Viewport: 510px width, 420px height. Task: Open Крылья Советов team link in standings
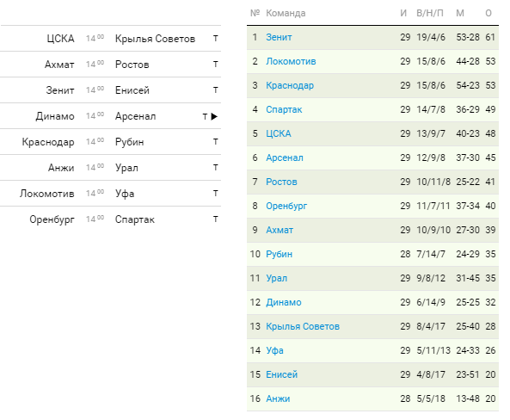303,326
